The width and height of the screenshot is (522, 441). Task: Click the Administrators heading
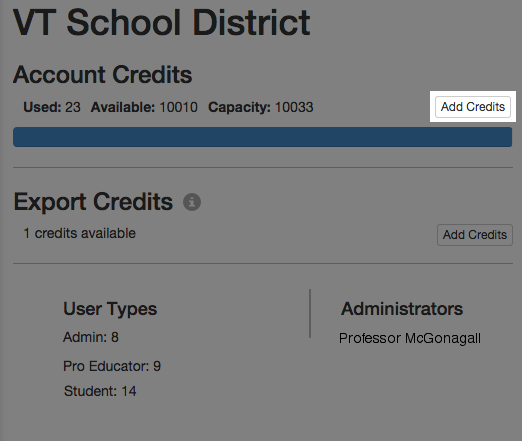click(402, 309)
